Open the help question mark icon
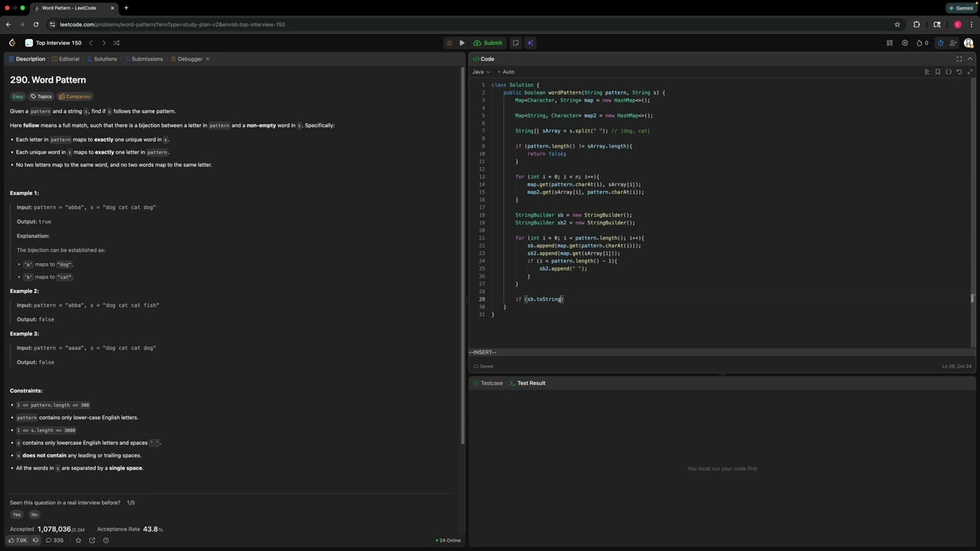Screen dimensions: 980x551 pyautogui.click(x=106, y=540)
